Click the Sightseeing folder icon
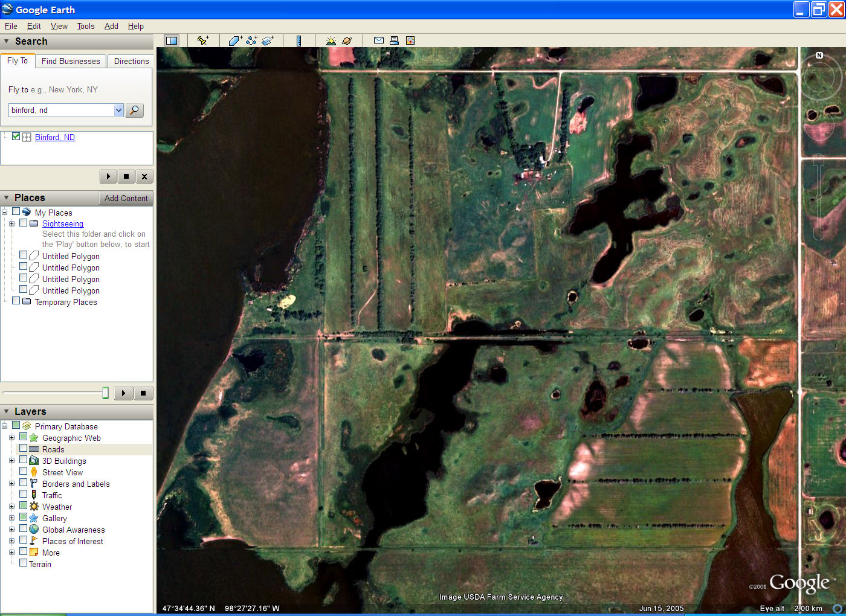 tap(34, 223)
